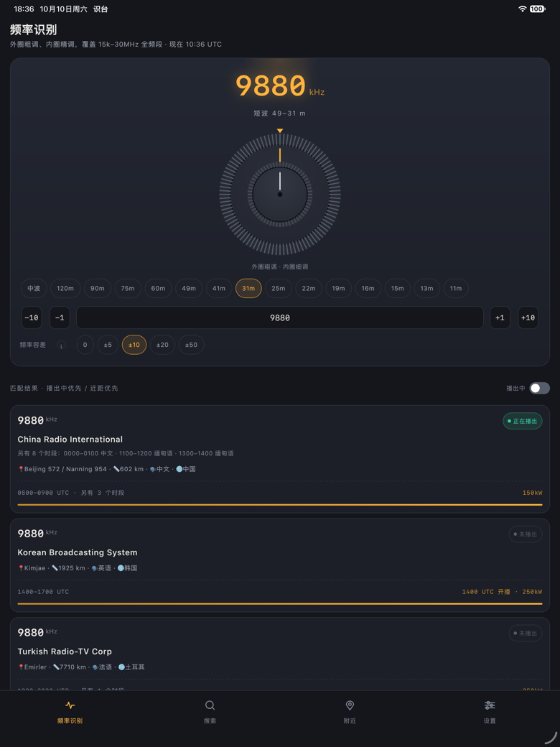Expand the China Radio International result card
This screenshot has width=560, height=747.
(280, 459)
